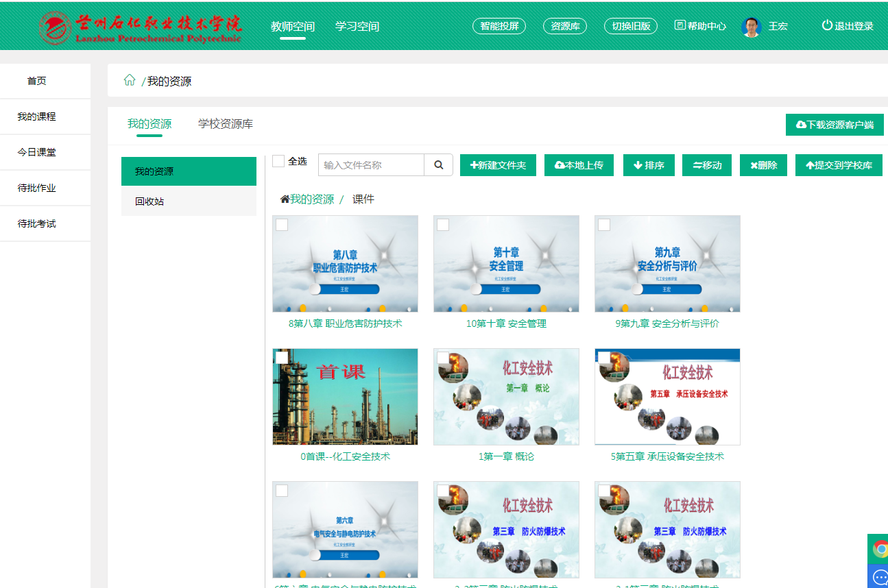The width and height of the screenshot is (888, 588).
Task: Select checkbox on 首课 thumbnail
Action: [282, 358]
